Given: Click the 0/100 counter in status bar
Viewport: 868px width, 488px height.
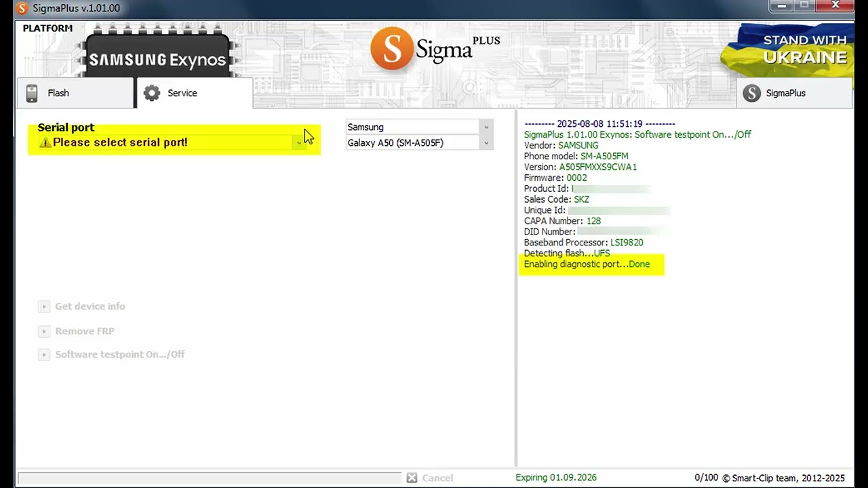Looking at the screenshot, I should point(706,478).
